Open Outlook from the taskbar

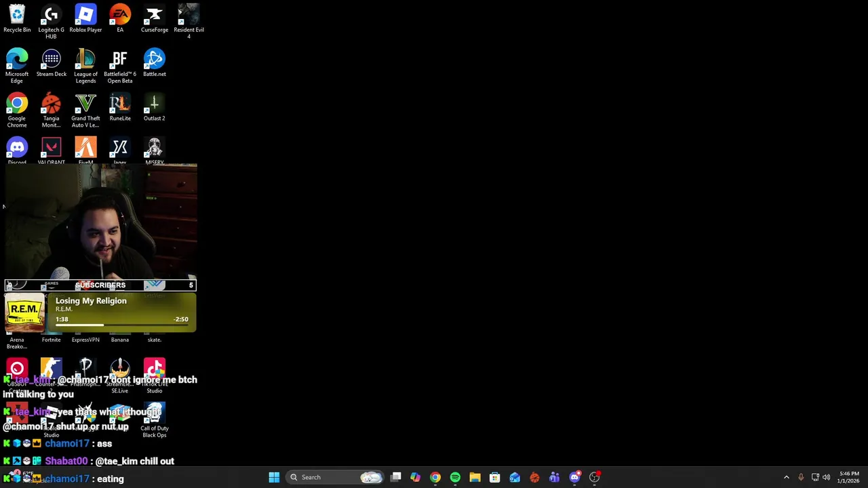(515, 477)
